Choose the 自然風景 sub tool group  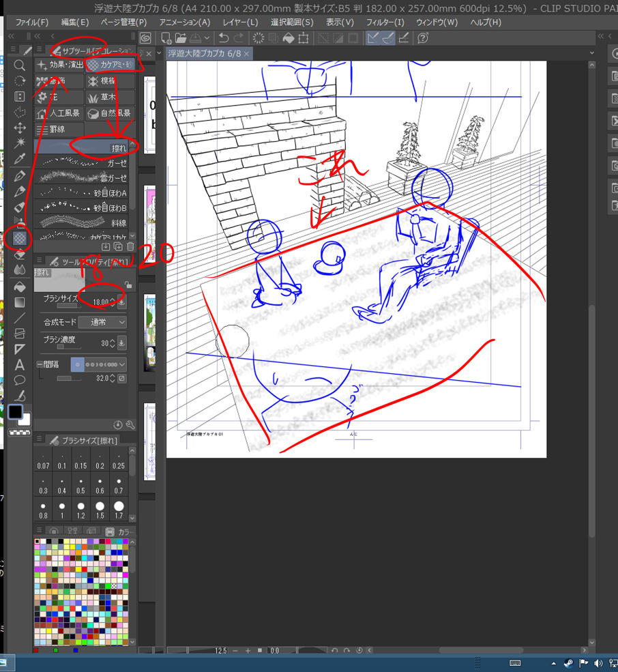coord(109,113)
